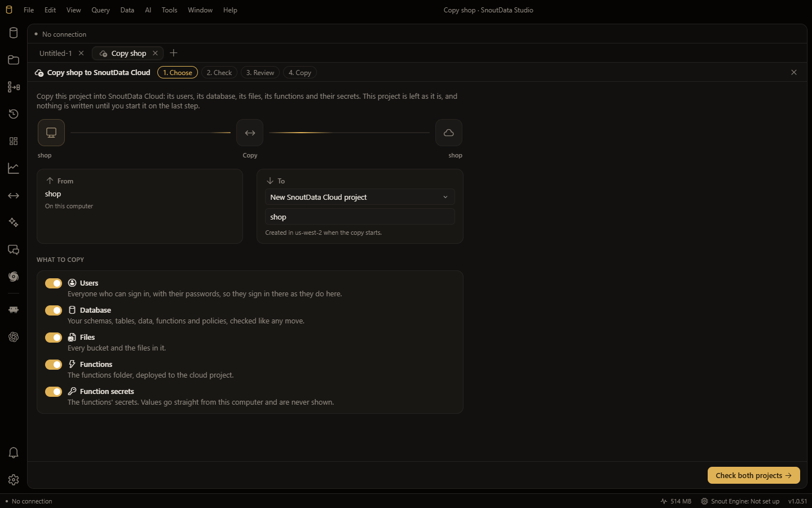This screenshot has width=812, height=508.
Task: Open the OpenAI knot icon in the sidebar
Action: point(14,337)
